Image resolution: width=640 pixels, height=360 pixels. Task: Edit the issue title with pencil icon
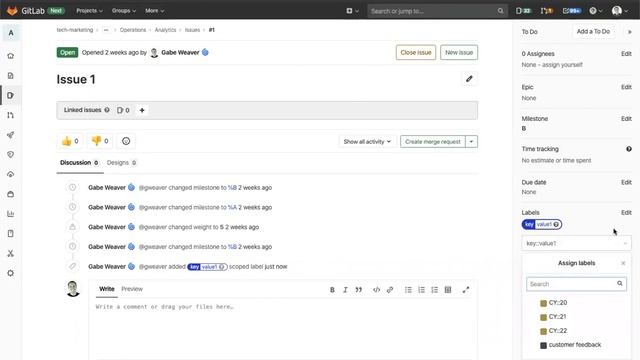pos(469,79)
